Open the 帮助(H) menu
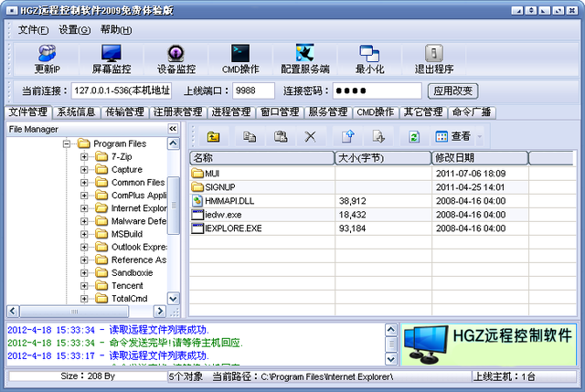This screenshot has width=585, height=392. point(116,29)
